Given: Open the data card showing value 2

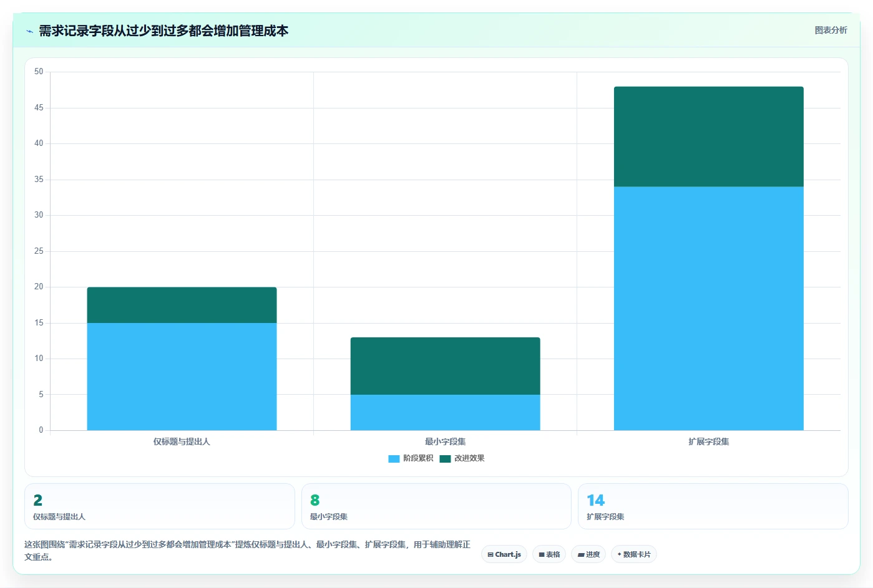Looking at the screenshot, I should click(x=159, y=506).
